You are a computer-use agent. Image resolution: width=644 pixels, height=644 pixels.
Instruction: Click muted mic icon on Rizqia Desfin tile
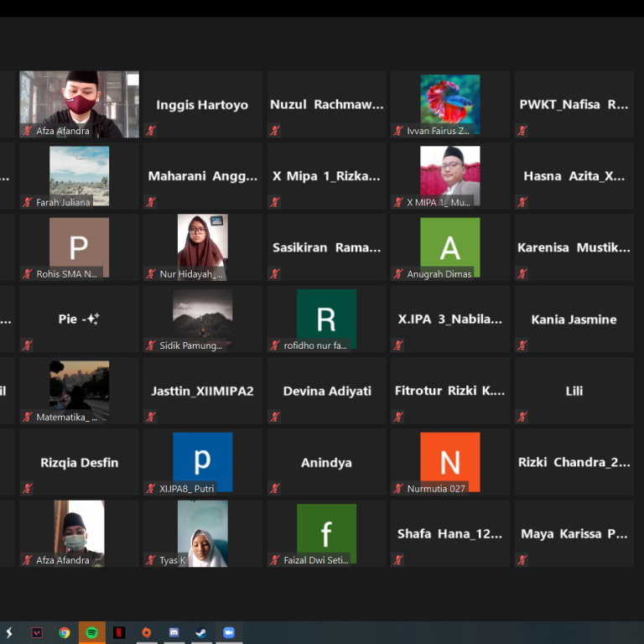coord(28,489)
